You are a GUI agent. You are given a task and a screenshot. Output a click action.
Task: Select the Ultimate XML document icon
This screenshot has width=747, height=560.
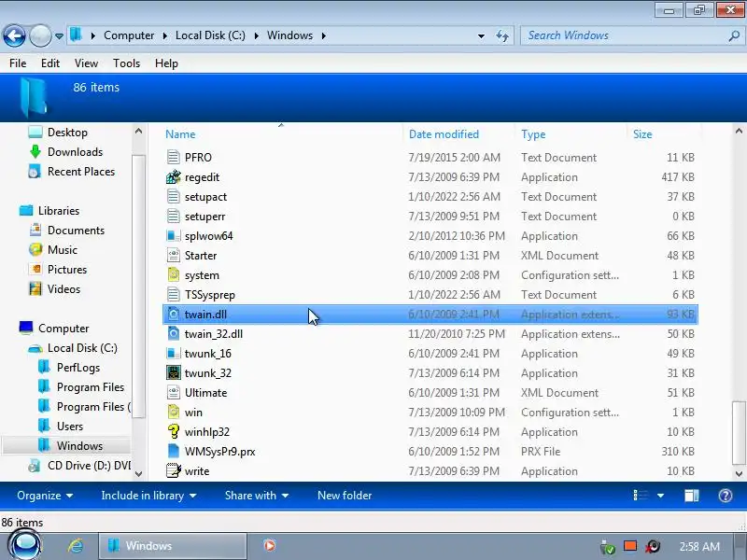click(x=174, y=392)
